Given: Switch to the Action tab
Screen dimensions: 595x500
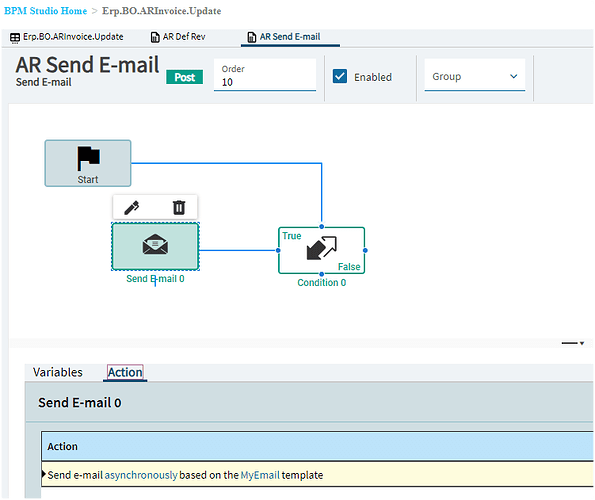Looking at the screenshot, I should click(125, 373).
